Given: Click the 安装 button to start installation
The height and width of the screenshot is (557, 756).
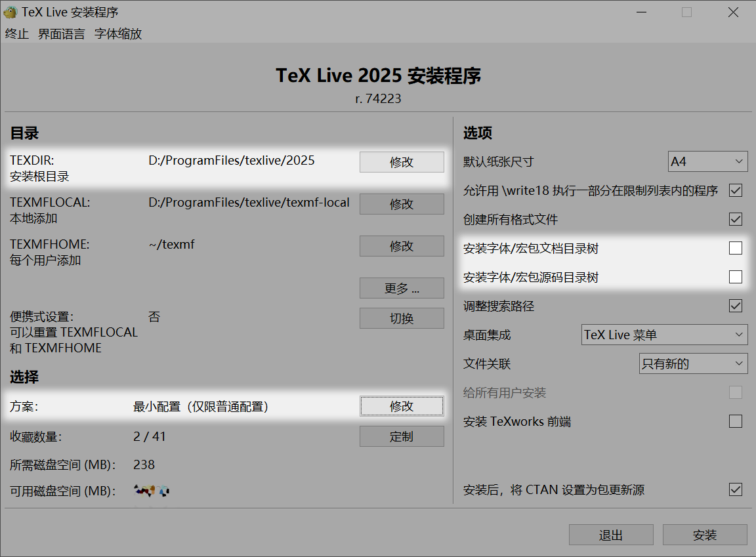Looking at the screenshot, I should tap(705, 535).
